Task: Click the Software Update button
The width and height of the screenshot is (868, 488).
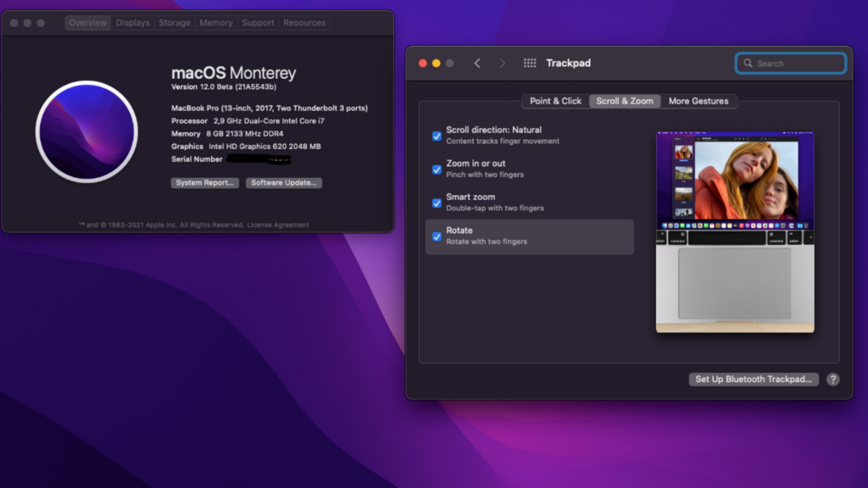Action: (284, 183)
